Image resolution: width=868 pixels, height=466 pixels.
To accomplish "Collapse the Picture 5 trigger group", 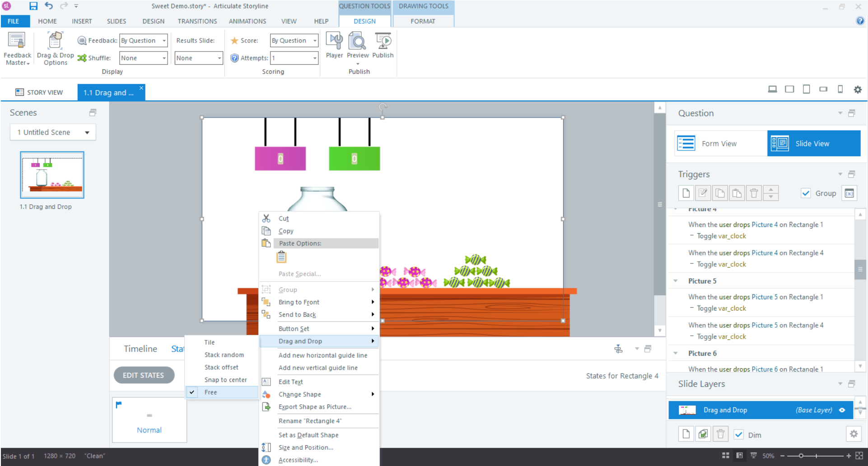I will coord(675,281).
